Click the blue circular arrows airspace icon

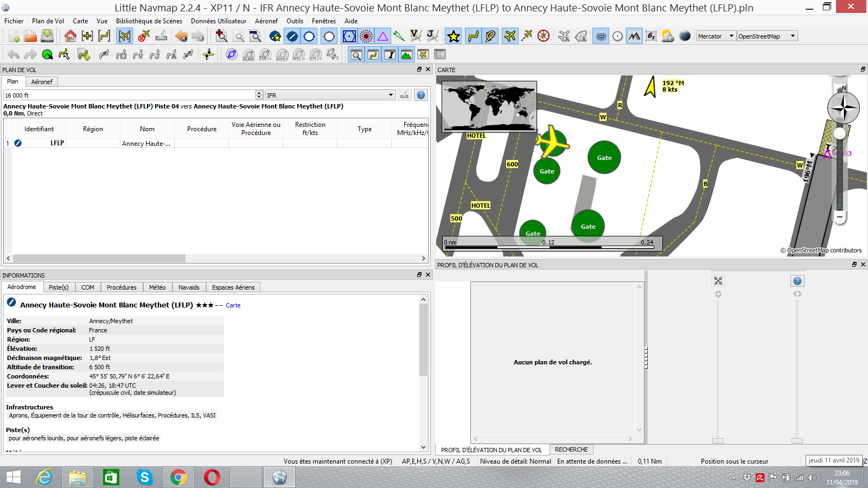[x=232, y=55]
